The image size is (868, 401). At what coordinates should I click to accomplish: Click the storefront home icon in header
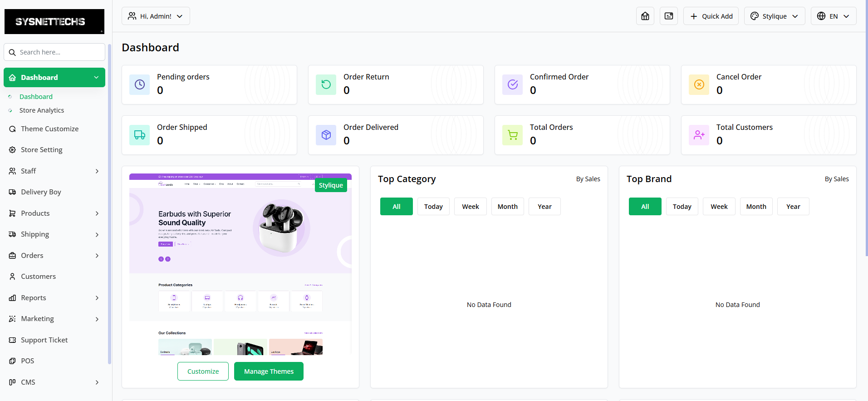645,16
